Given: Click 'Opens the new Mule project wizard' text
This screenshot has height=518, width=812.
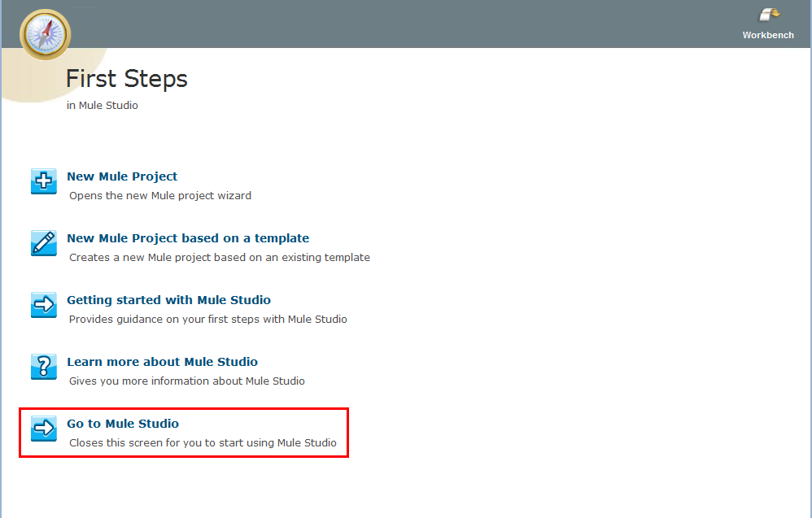Looking at the screenshot, I should (160, 196).
